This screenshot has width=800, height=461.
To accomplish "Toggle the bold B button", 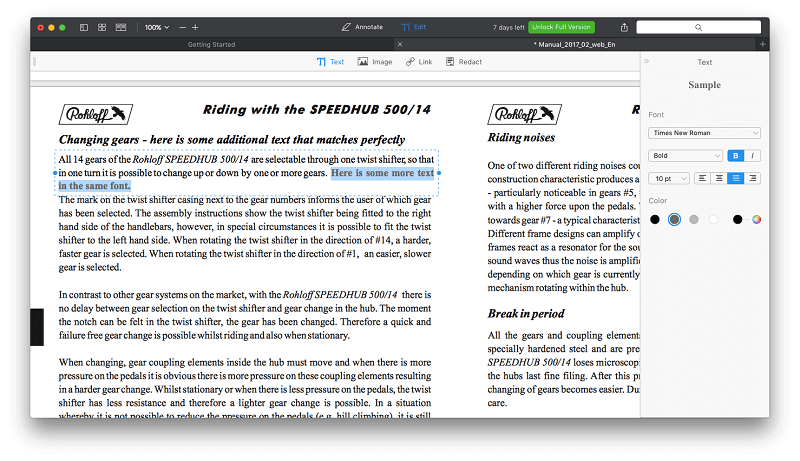I will click(736, 156).
